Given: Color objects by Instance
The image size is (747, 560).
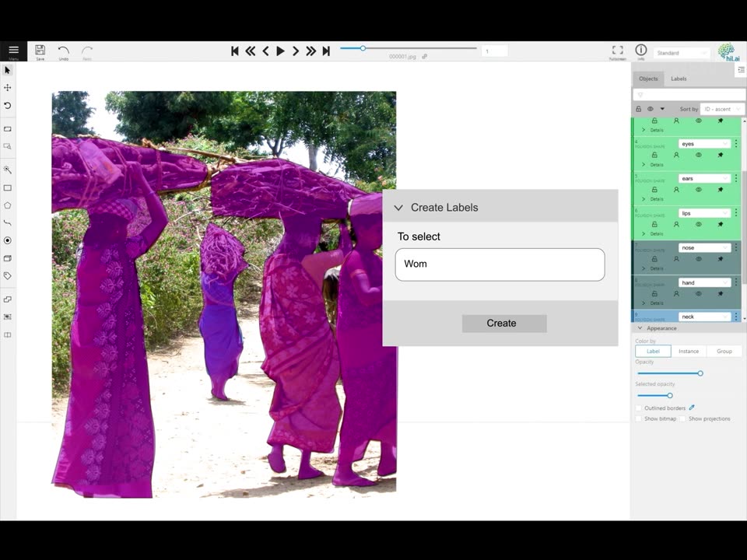Looking at the screenshot, I should point(689,351).
